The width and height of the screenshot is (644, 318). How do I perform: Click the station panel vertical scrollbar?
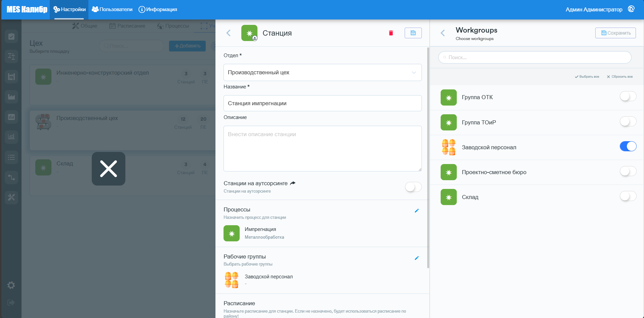[x=428, y=158]
